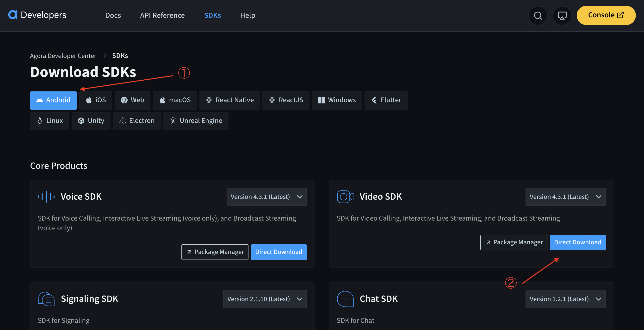The image size is (644, 330).
Task: Open Voice SDK version 4.3.1 dropdown
Action: [x=266, y=197]
